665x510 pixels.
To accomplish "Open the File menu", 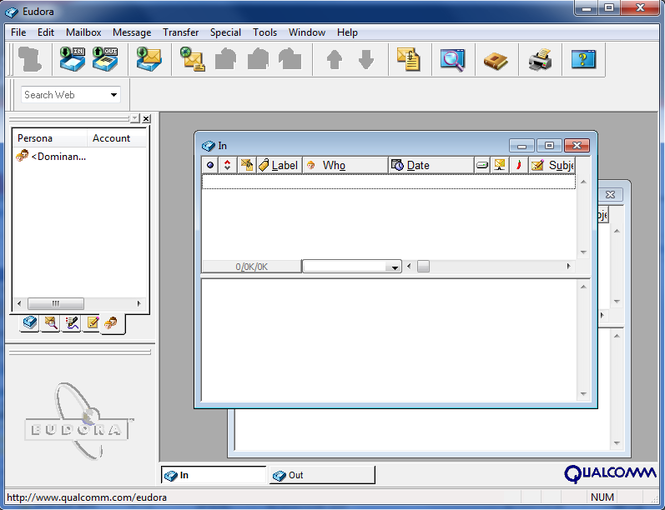I will point(18,32).
